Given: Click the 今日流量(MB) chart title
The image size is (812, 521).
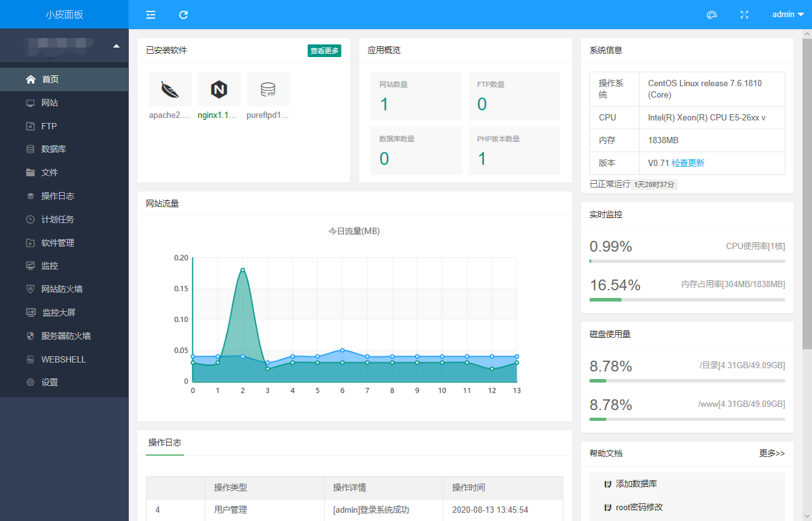Looking at the screenshot, I should (x=354, y=231).
